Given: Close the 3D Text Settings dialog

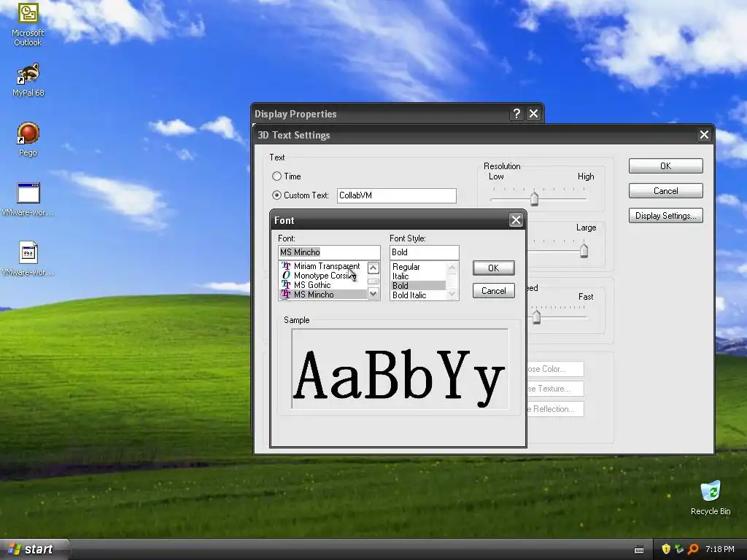Looking at the screenshot, I should click(704, 135).
